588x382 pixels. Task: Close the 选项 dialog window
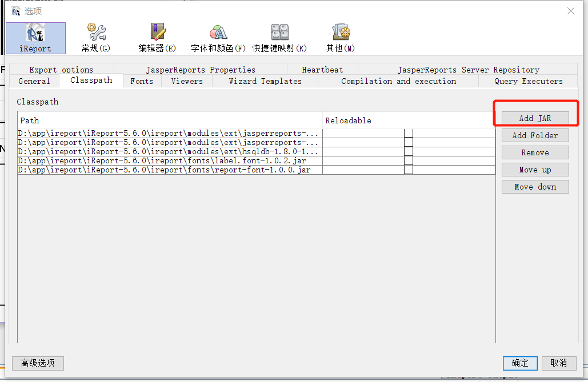[x=571, y=11]
